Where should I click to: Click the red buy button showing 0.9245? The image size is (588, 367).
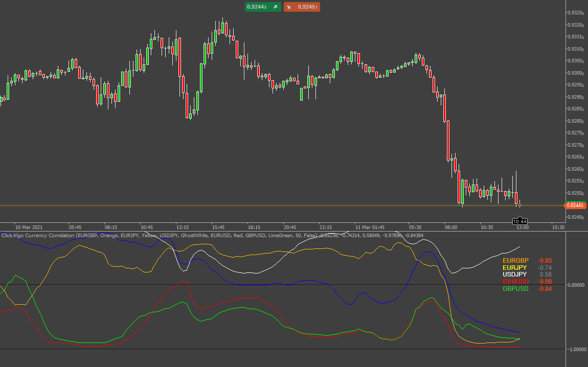pyautogui.click(x=305, y=7)
